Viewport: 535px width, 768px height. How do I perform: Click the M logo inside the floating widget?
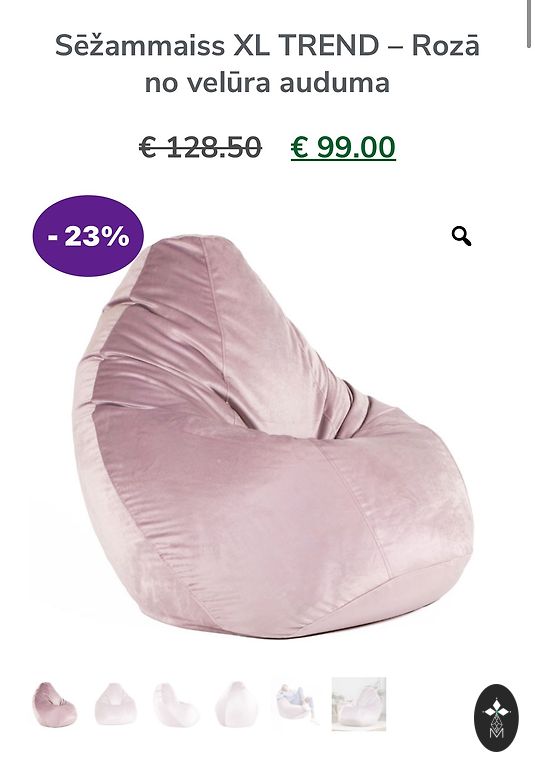pyautogui.click(x=496, y=732)
